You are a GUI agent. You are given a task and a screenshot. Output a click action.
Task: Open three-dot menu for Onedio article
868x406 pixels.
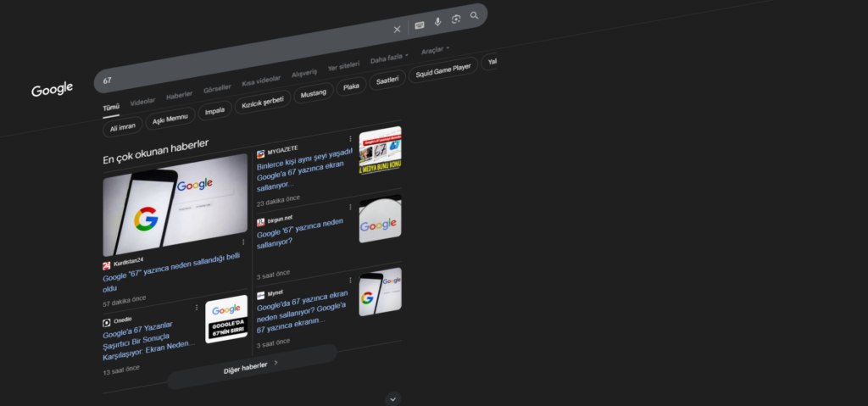click(x=197, y=307)
